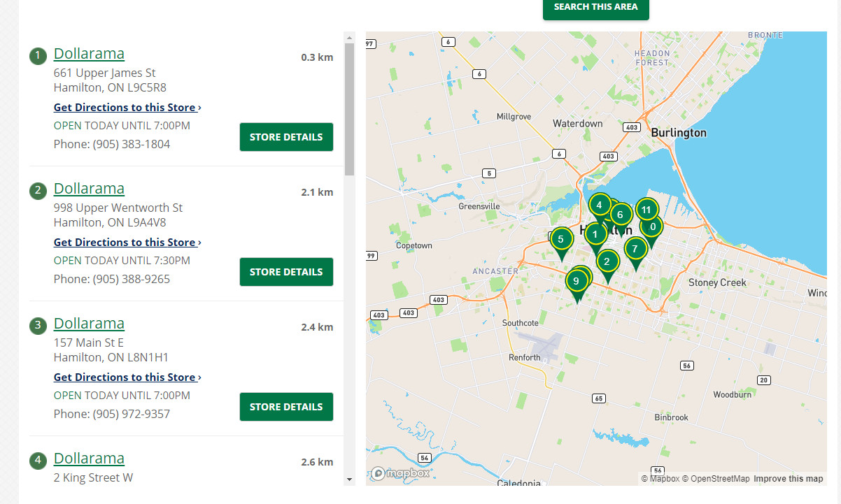This screenshot has height=504, width=841.
Task: Click map pin 5 near Ancaster
Action: (x=562, y=239)
